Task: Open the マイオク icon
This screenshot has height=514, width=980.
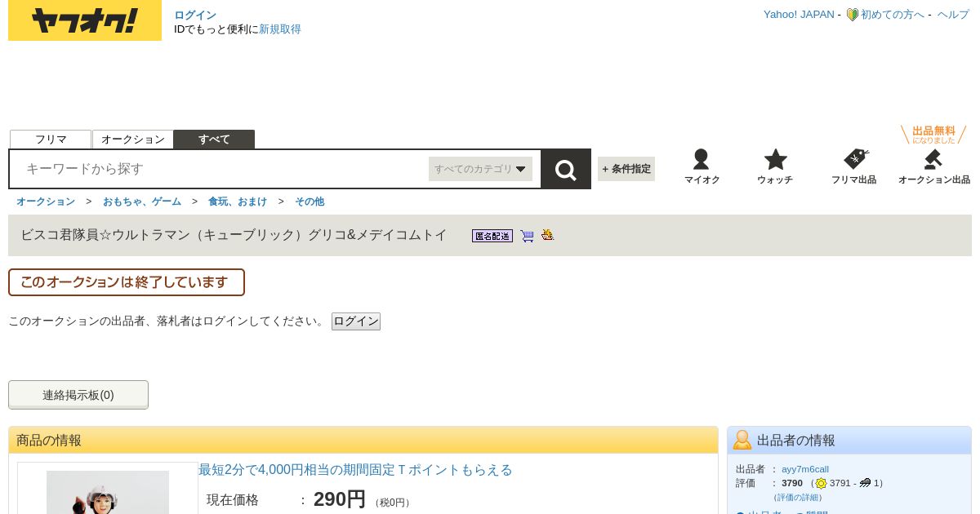Action: click(702, 166)
